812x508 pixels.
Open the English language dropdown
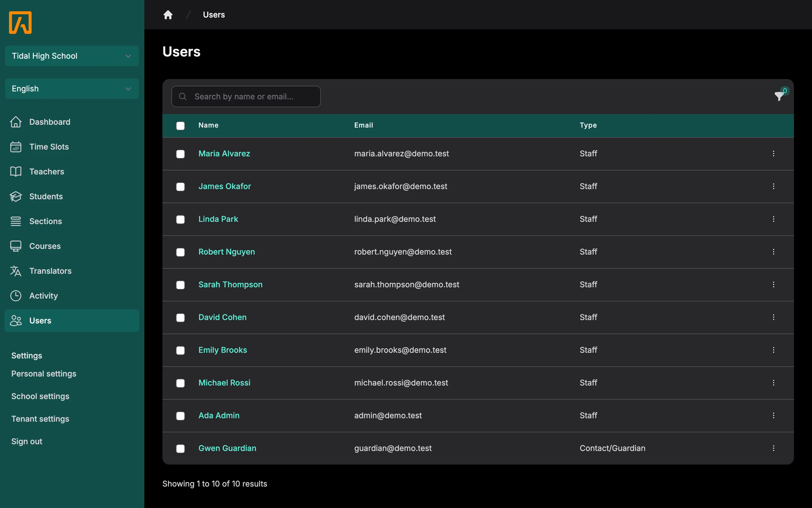point(72,89)
